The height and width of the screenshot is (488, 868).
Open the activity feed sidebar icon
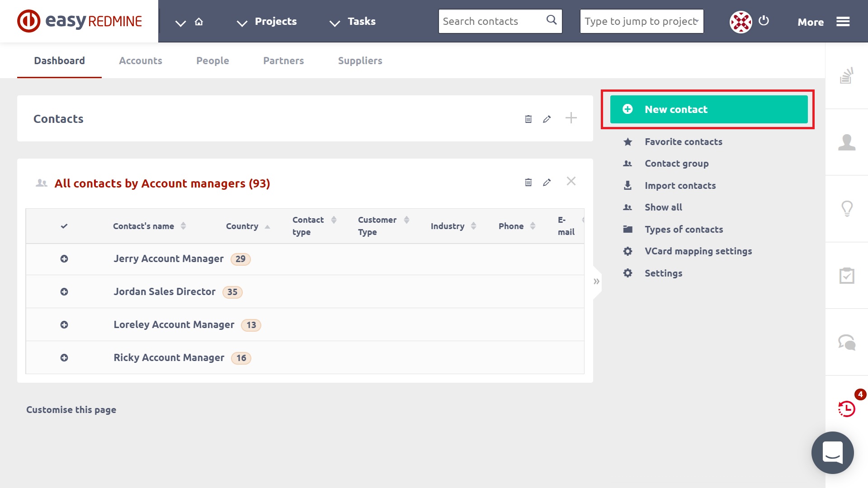[846, 76]
